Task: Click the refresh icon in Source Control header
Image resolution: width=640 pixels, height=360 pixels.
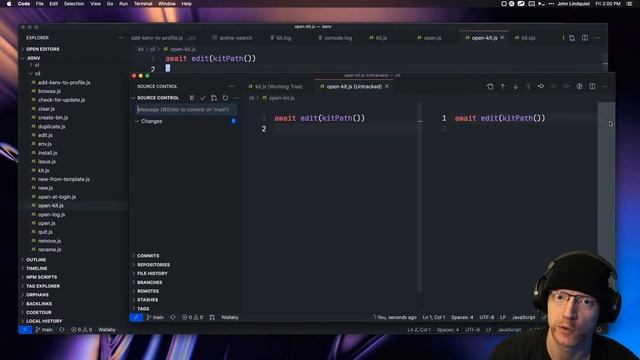Action: coord(225,98)
